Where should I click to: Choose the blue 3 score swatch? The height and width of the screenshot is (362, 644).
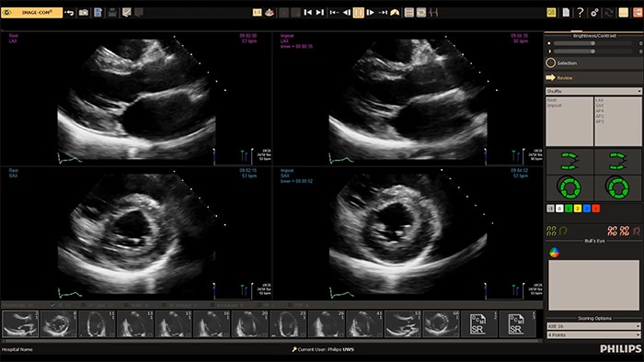587,209
